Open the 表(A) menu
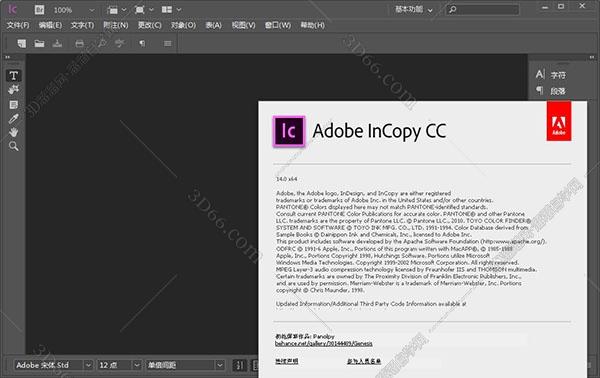600x378 pixels. tap(214, 25)
